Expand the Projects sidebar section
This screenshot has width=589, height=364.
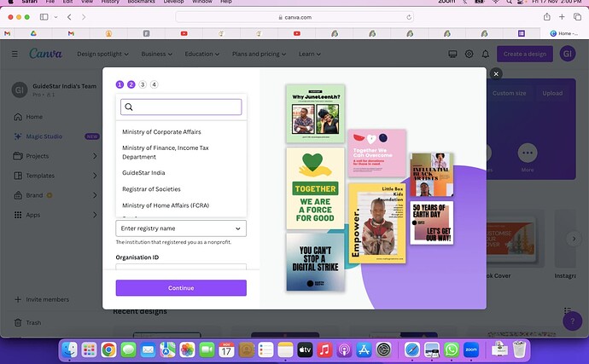tap(95, 156)
